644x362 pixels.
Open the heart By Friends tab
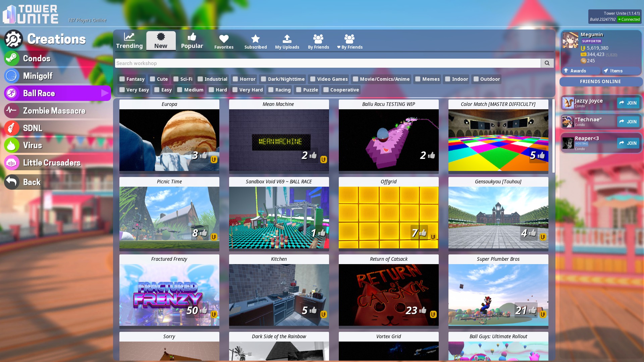click(x=350, y=42)
